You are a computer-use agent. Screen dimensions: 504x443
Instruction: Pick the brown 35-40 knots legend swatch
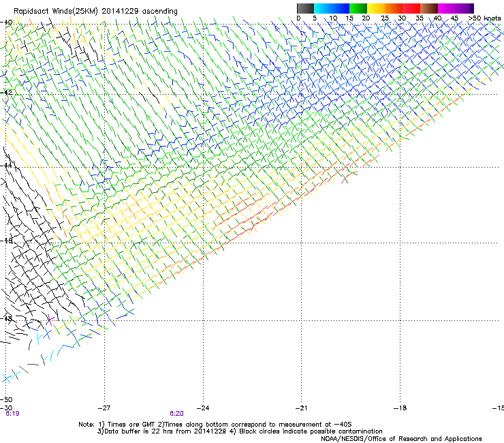429,8
